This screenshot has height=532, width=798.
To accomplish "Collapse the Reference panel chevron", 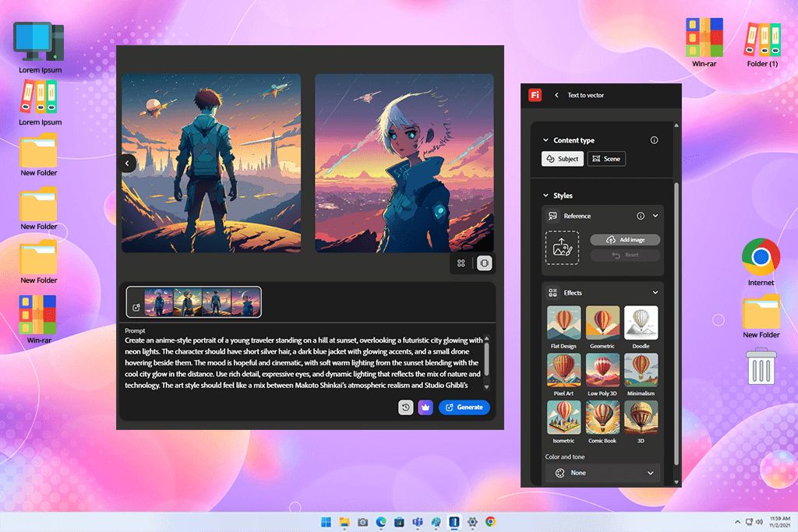I will coord(655,216).
